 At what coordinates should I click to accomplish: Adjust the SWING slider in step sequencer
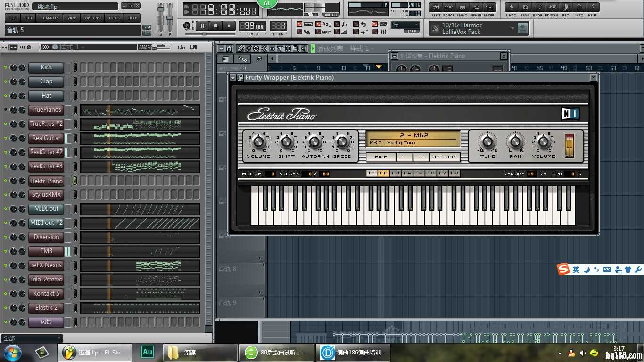[161, 47]
